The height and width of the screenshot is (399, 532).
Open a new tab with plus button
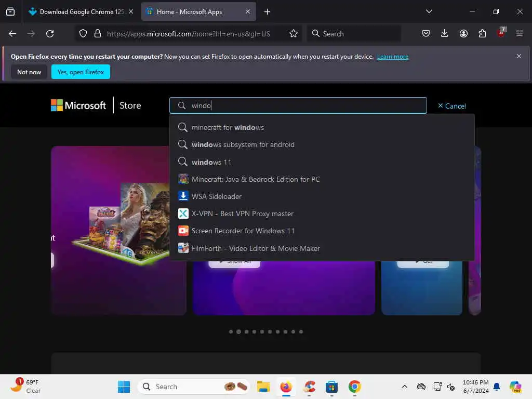point(267,12)
